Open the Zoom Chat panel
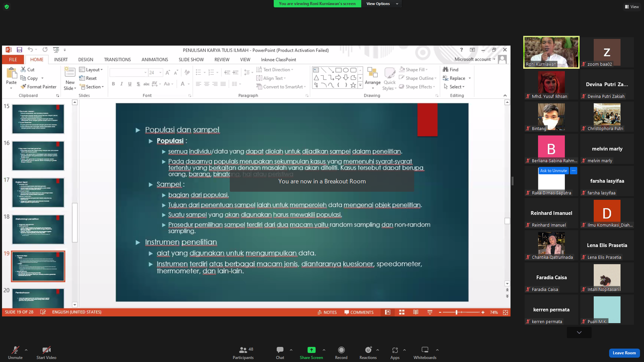Viewport: 644px width, 362px height. point(280,353)
